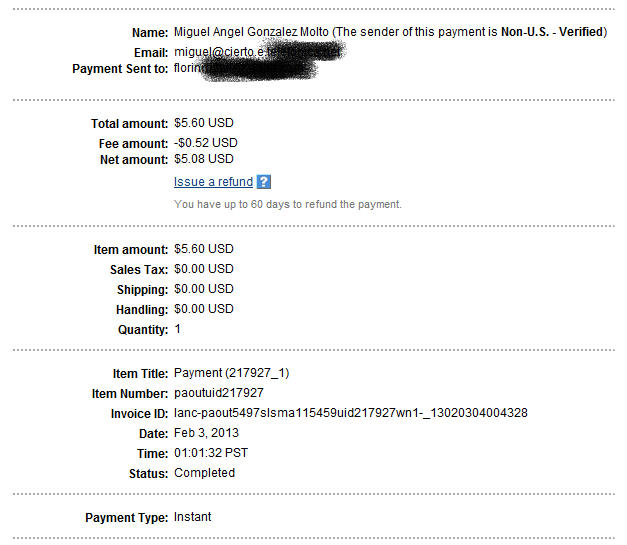Select the Net amount value $5.08 USD
The width and height of the screenshot is (627, 545).
click(203, 159)
